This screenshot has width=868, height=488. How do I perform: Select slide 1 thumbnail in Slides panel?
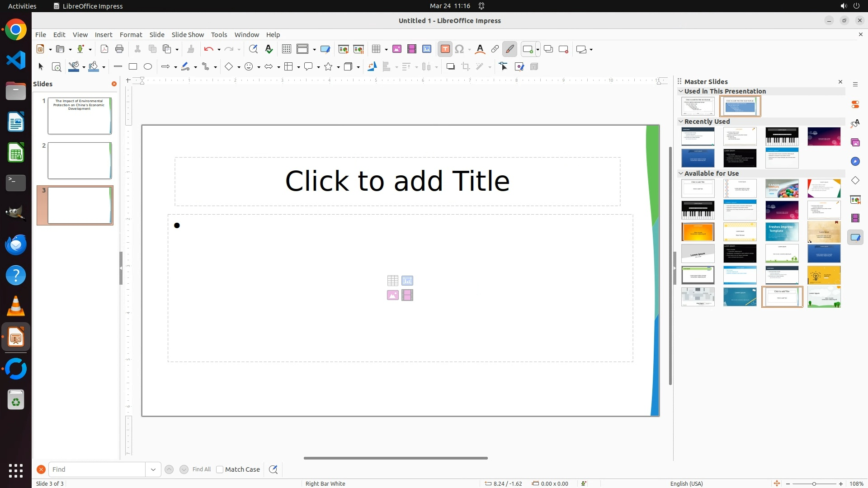80,116
